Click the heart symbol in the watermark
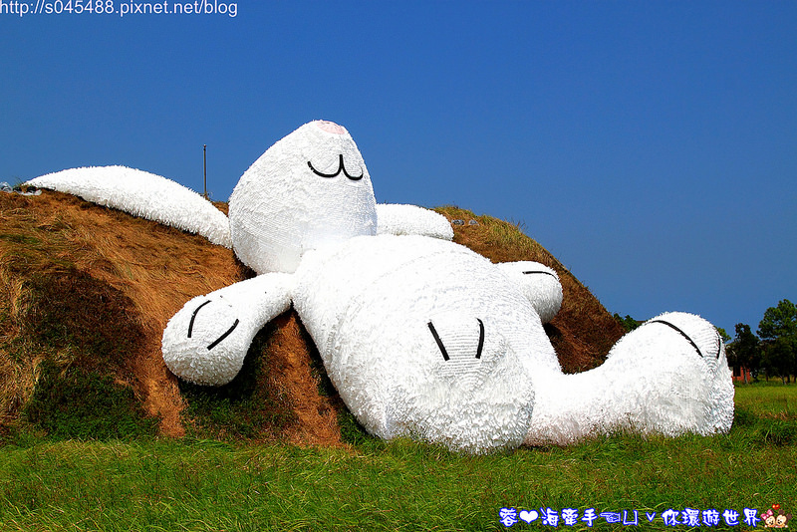Screen dimensions: 797x532 pyautogui.click(x=528, y=517)
